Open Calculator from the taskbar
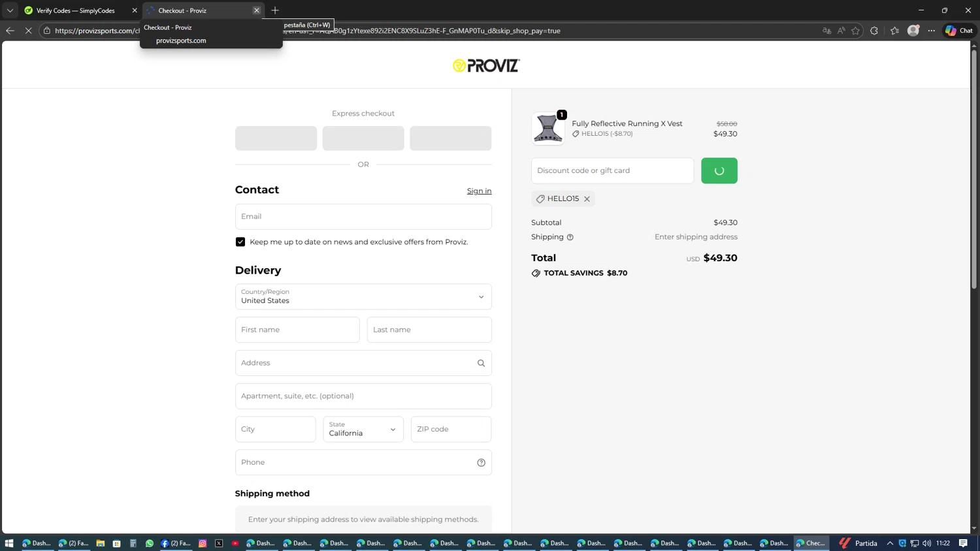This screenshot has width=980, height=551. click(133, 543)
